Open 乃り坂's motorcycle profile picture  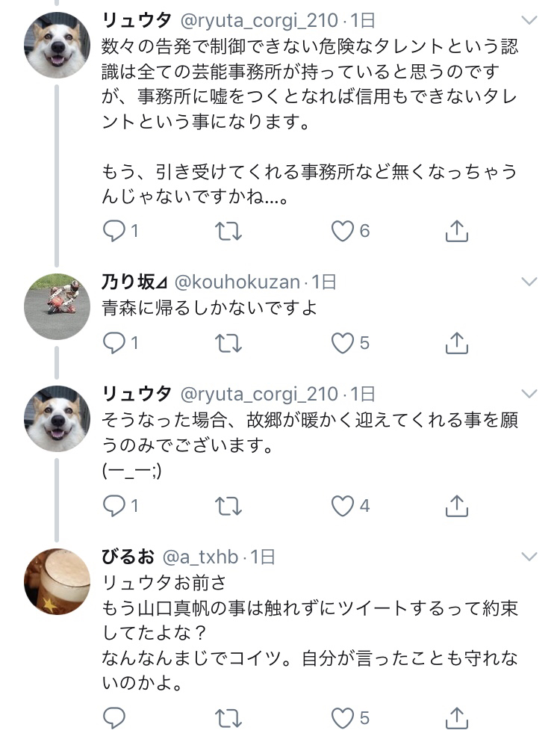57,306
